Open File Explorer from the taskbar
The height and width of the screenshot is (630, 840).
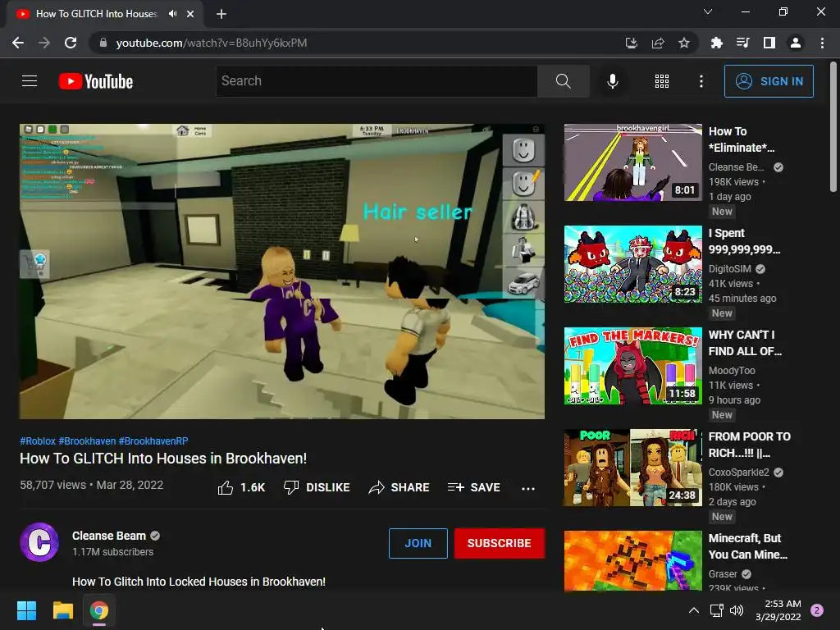[x=62, y=610]
